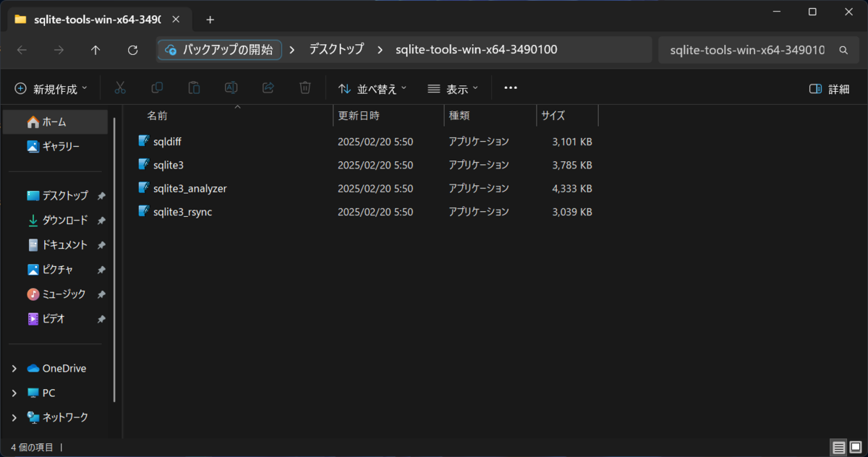This screenshot has height=457, width=868.
Task: Go back with the left arrow
Action: (x=22, y=50)
